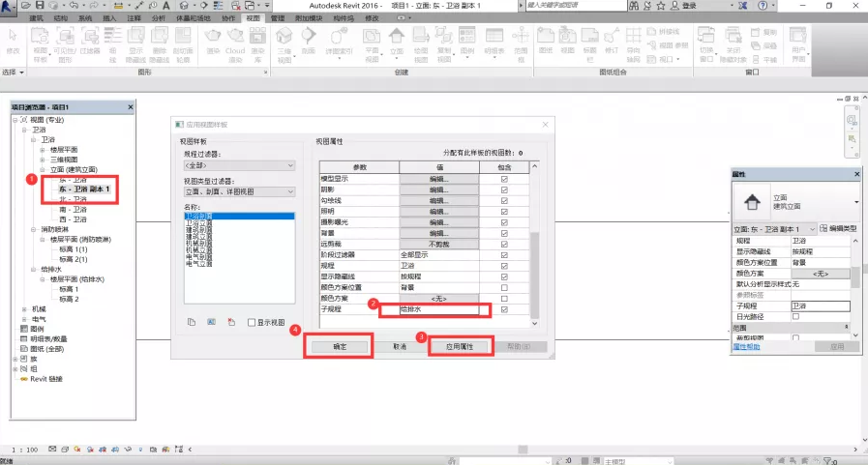Open the 修改 ribbon tab
The image size is (868, 465).
372,18
